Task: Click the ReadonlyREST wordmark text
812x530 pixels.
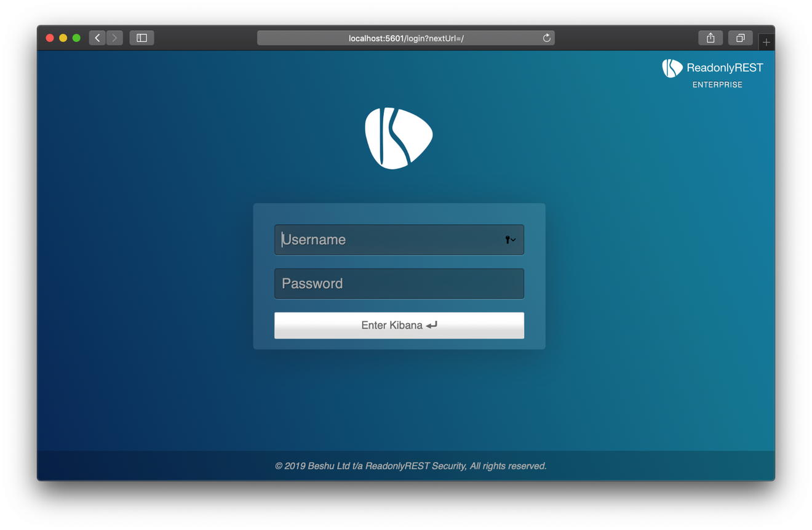Action: click(x=725, y=68)
